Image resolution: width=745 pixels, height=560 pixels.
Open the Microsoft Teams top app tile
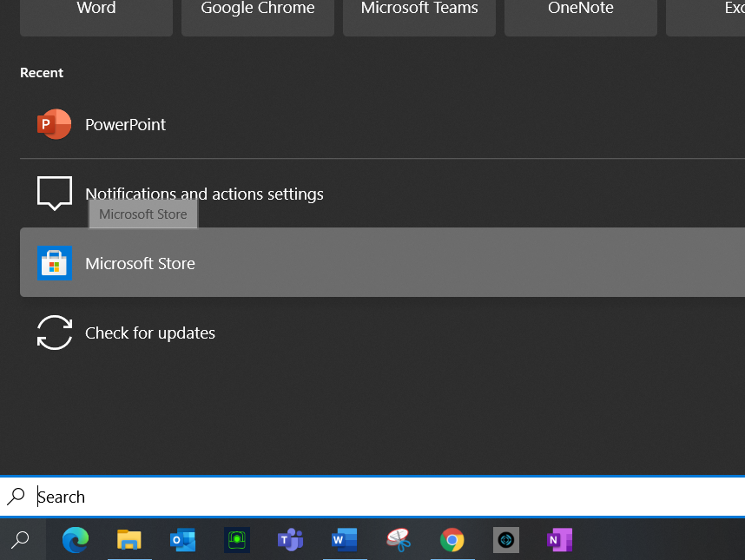(x=419, y=17)
